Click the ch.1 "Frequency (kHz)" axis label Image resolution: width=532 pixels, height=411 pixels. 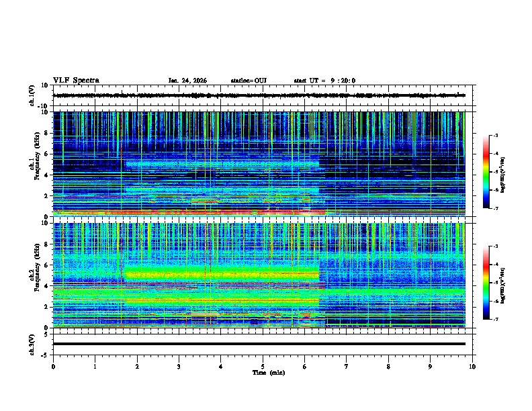pyautogui.click(x=37, y=156)
